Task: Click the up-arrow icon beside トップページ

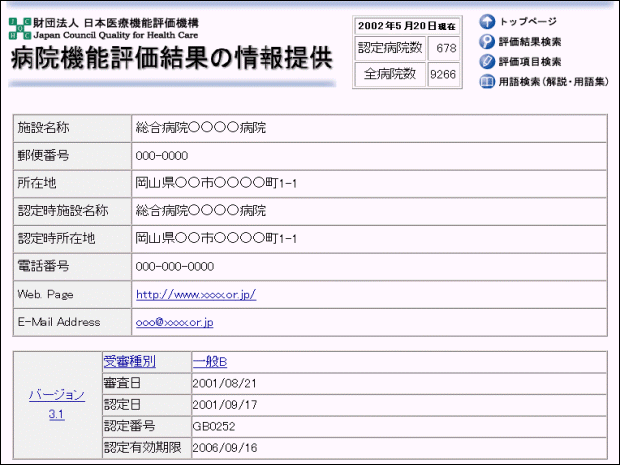Action: click(x=487, y=21)
